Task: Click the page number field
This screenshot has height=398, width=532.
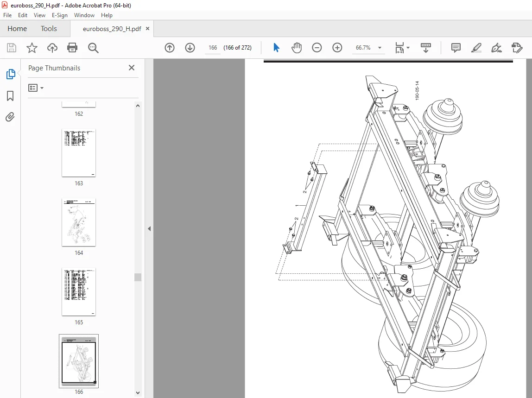Action: point(213,48)
